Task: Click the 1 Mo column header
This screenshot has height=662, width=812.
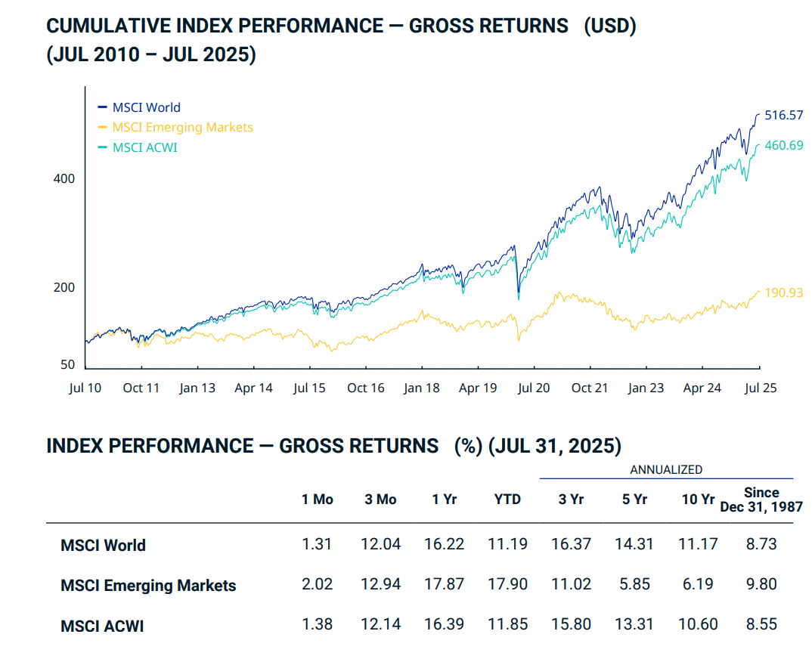Action: point(318,500)
